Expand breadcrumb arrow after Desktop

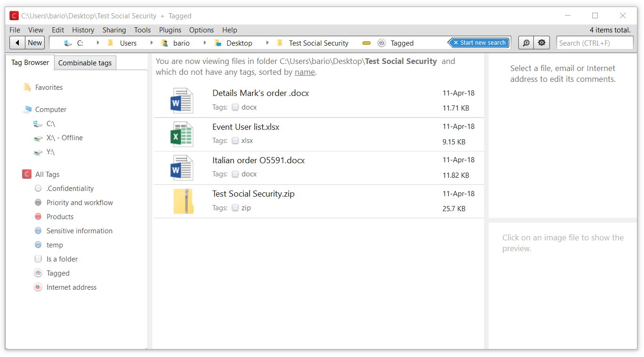click(267, 43)
